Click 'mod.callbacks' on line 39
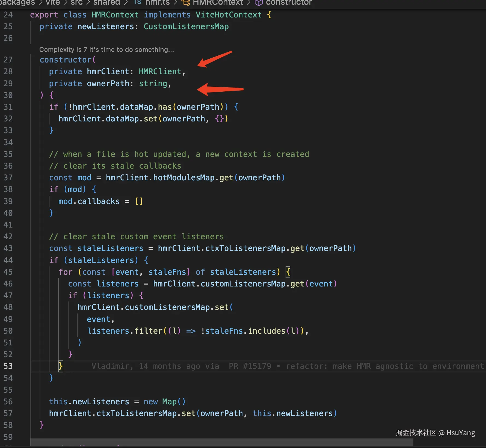 (x=89, y=201)
